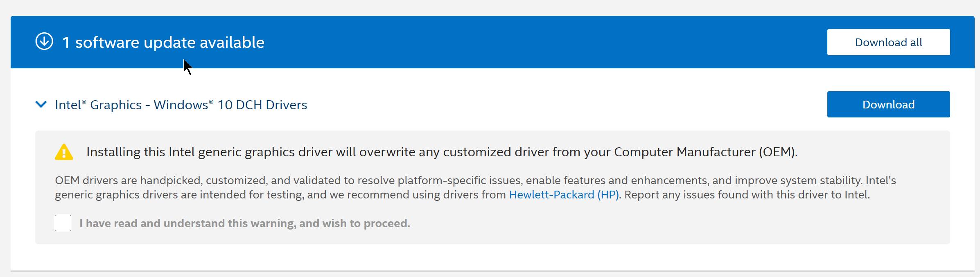Click the yellow warning triangle icon
This screenshot has width=980, height=277.
point(64,152)
